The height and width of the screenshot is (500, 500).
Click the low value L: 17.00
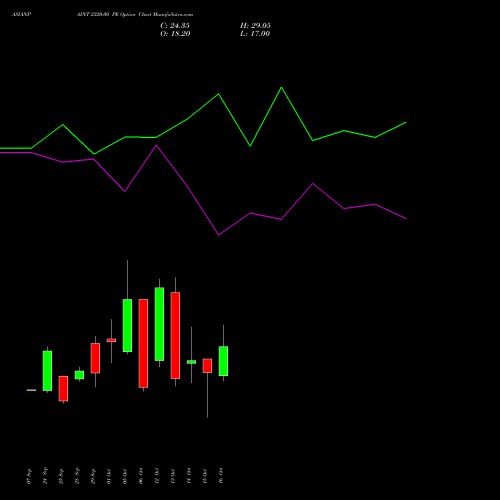255,34
